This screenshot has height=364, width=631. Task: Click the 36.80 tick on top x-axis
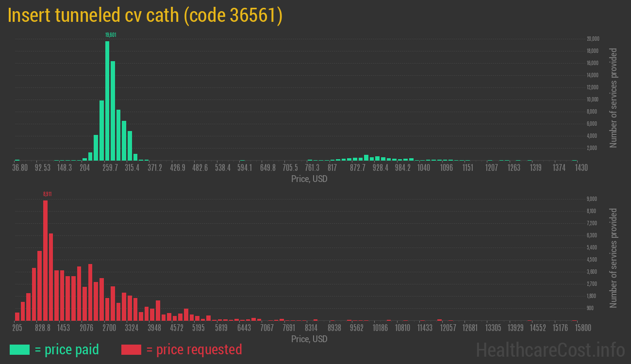[x=20, y=168]
